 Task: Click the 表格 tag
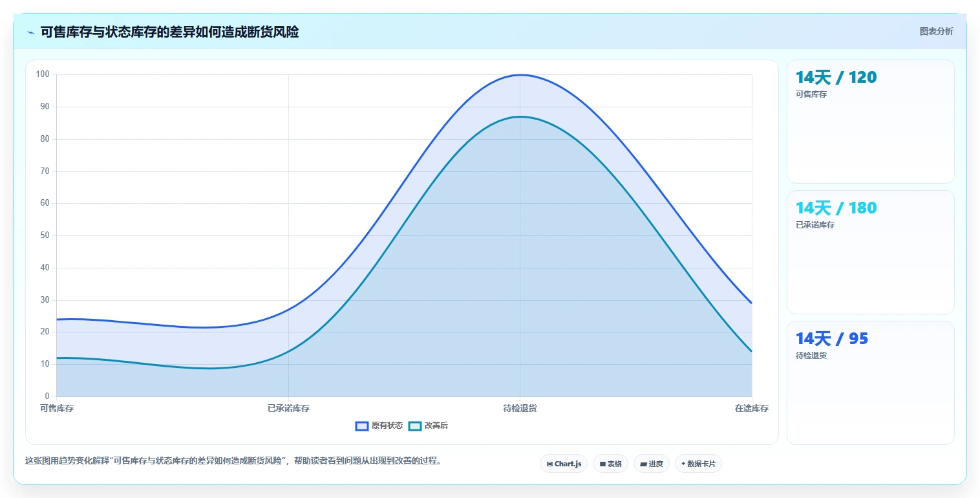pyautogui.click(x=610, y=464)
